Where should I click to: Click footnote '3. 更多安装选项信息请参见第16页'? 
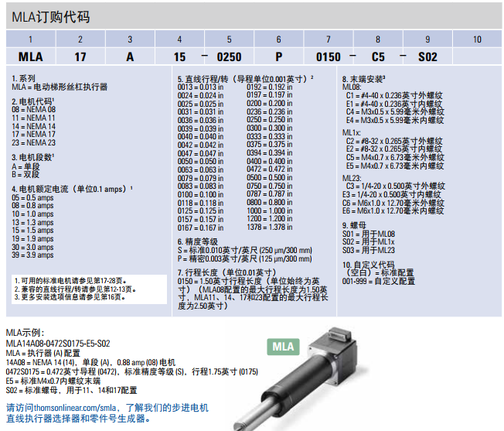[x=70, y=297]
